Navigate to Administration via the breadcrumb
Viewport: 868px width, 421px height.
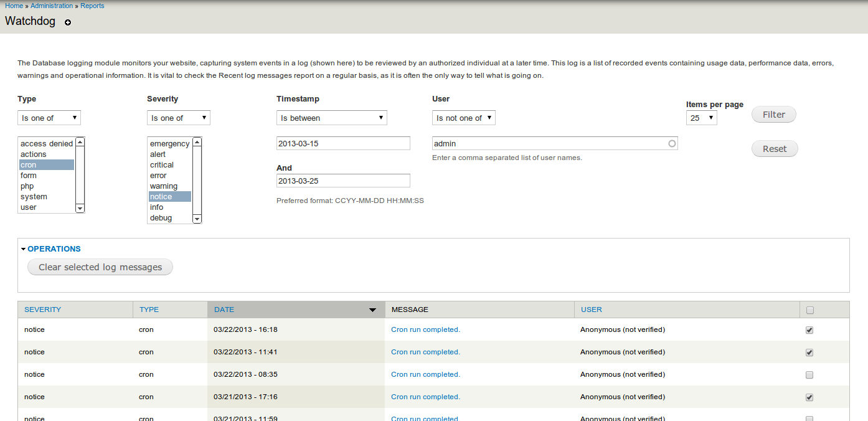pos(52,6)
